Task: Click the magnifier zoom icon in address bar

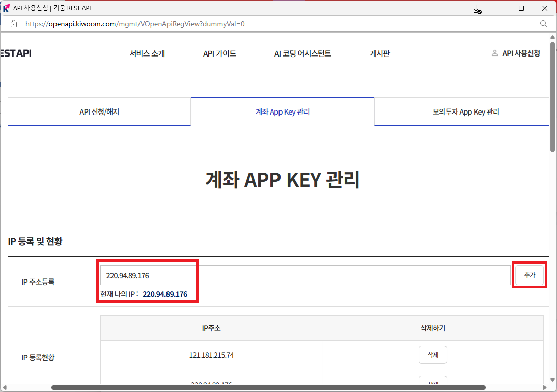Action: [543, 24]
